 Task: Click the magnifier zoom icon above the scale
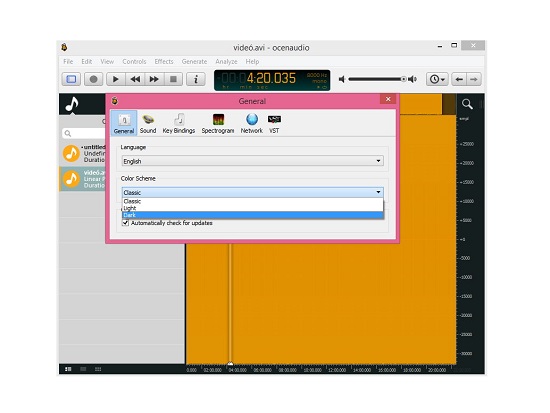pos(467,104)
